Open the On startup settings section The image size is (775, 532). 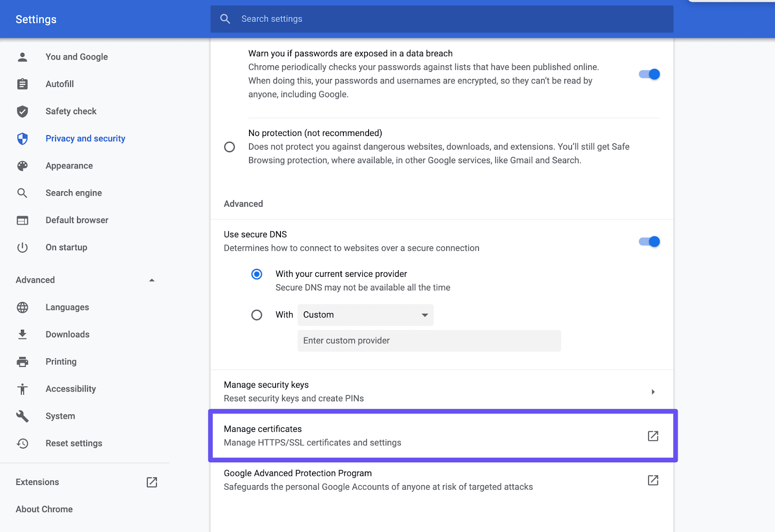point(66,247)
